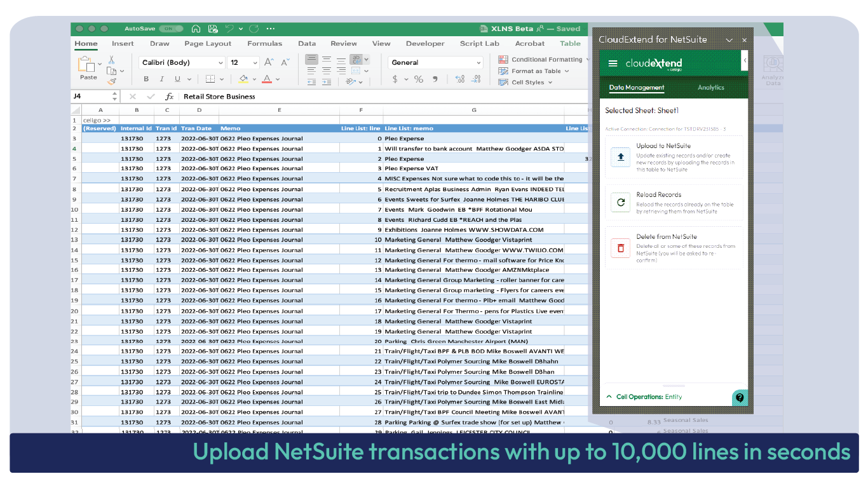Expand the Cell Styles menu

pos(526,83)
